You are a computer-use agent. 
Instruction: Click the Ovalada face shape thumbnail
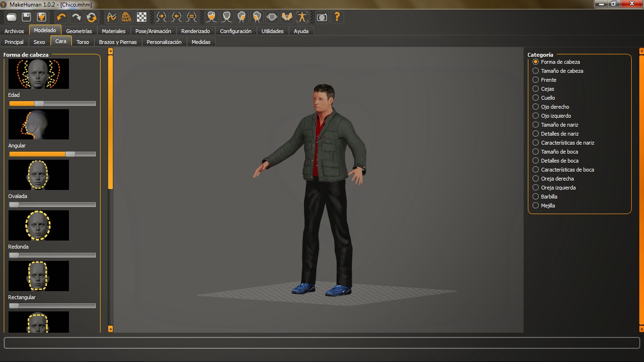(38, 175)
